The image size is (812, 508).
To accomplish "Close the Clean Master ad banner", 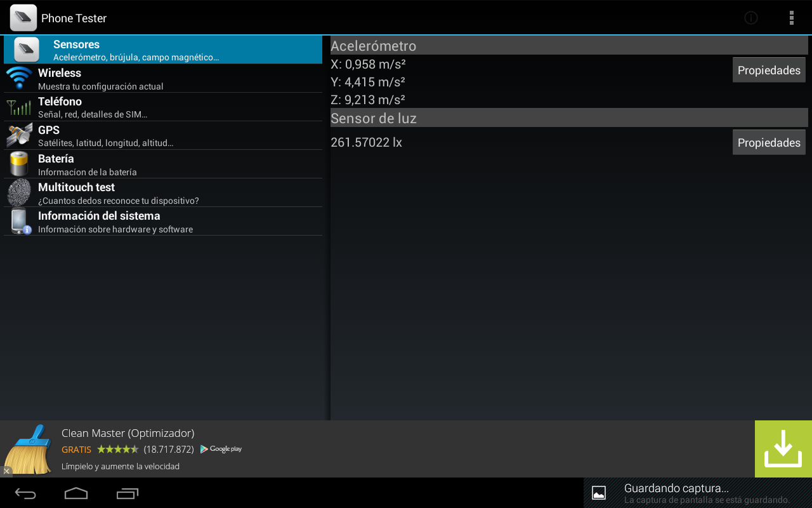I will 6,471.
